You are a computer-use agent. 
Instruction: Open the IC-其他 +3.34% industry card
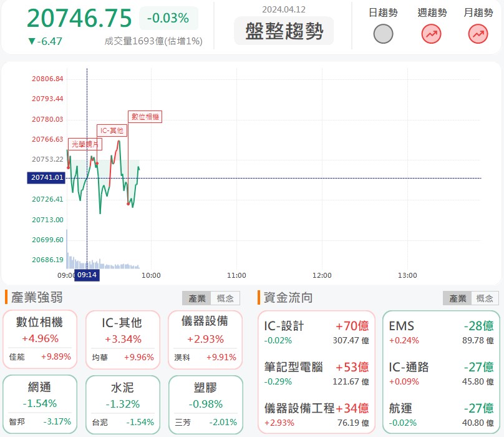point(123,340)
